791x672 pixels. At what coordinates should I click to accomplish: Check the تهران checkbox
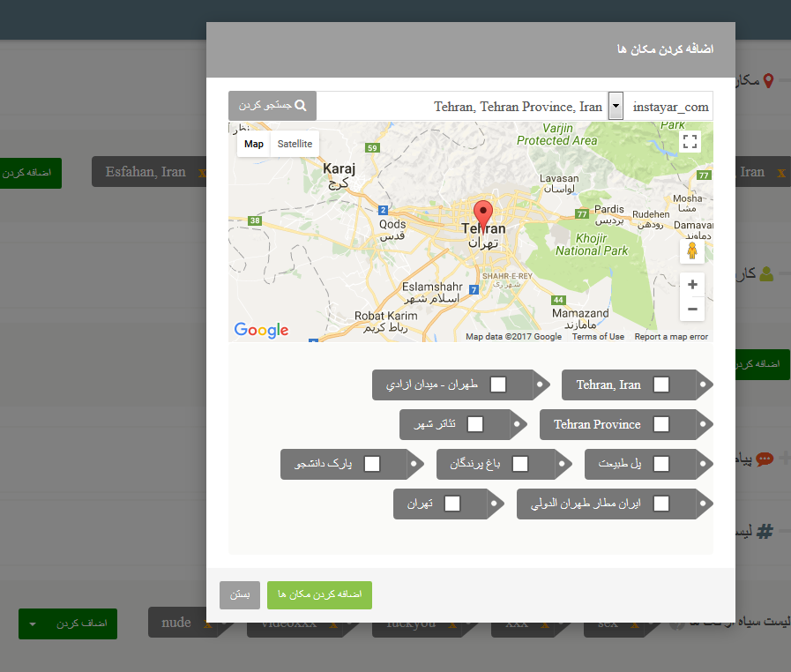[x=452, y=504]
